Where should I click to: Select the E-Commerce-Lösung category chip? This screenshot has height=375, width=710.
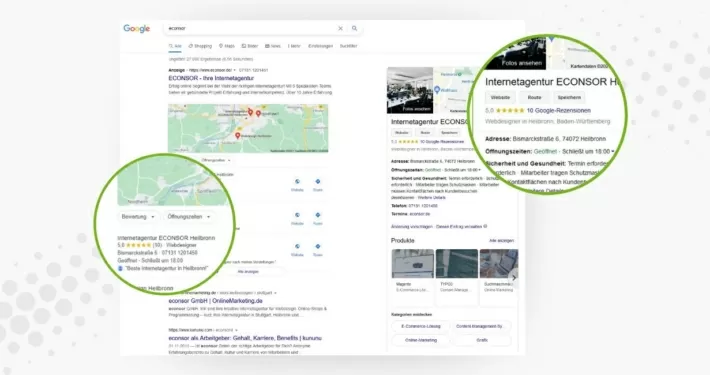pyautogui.click(x=421, y=326)
